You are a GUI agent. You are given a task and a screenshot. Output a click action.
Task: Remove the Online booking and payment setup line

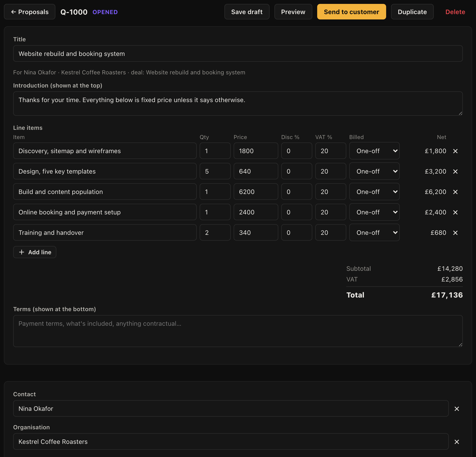click(x=455, y=212)
